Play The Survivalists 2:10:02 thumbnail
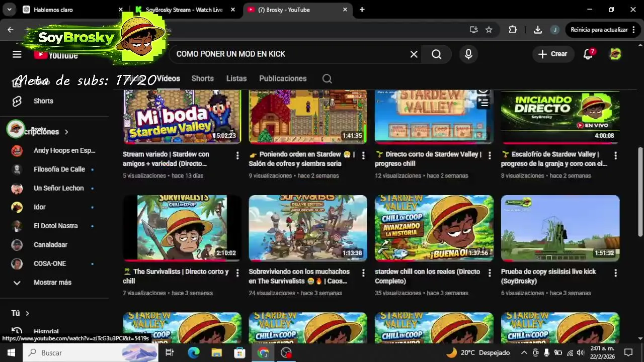The width and height of the screenshot is (644, 362). point(182,228)
